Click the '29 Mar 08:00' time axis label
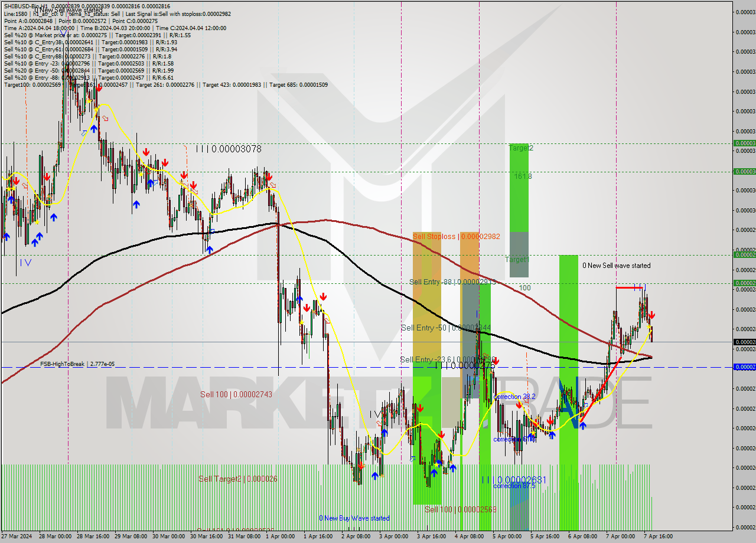 (x=130, y=537)
